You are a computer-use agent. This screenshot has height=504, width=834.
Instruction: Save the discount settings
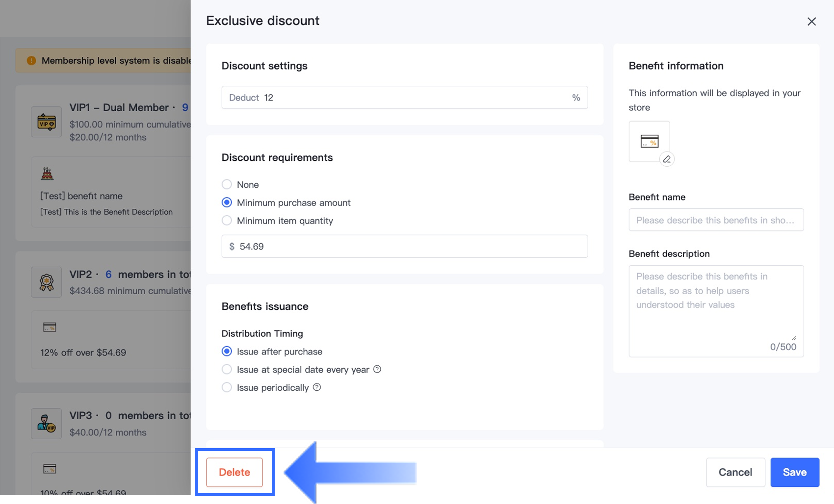[794, 472]
